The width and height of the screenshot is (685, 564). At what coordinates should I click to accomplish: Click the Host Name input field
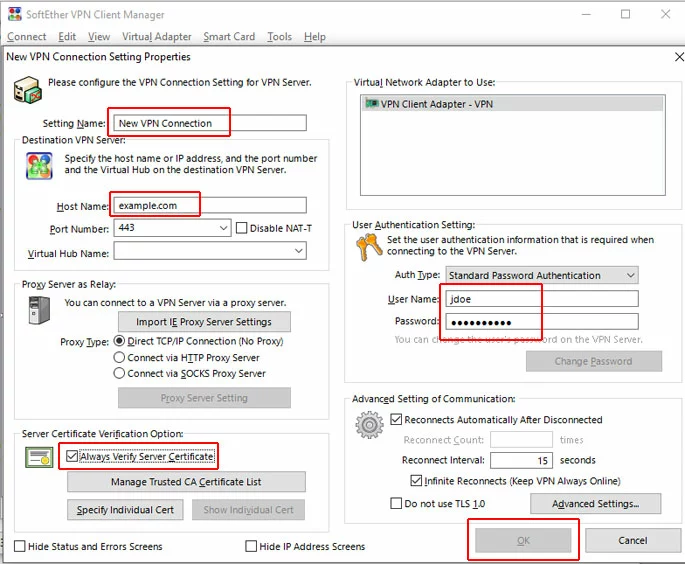coord(208,205)
